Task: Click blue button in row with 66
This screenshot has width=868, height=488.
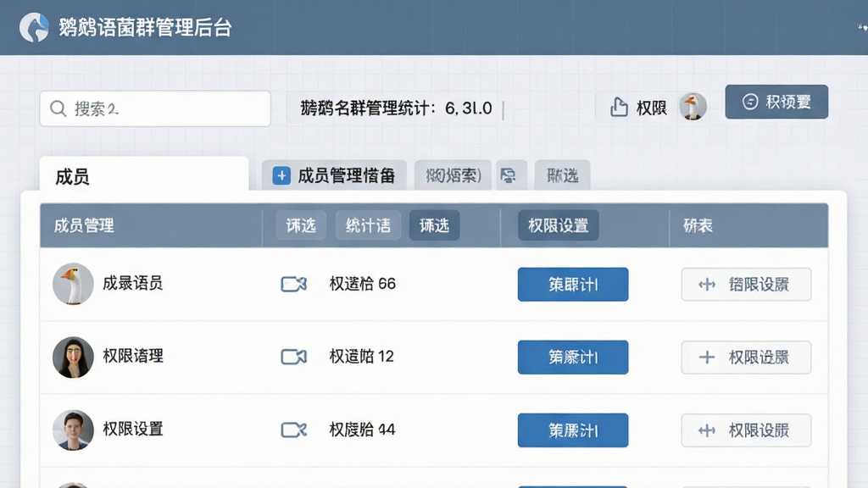Action: 573,285
